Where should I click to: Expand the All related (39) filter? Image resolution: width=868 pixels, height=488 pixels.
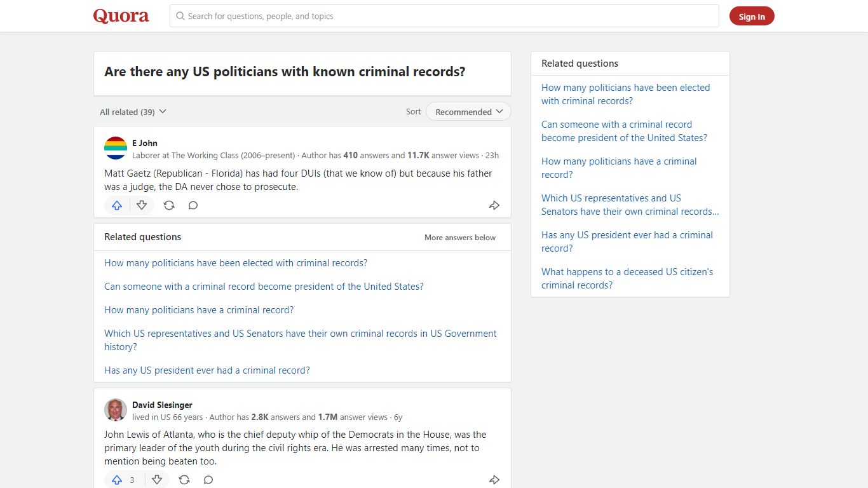pyautogui.click(x=133, y=112)
